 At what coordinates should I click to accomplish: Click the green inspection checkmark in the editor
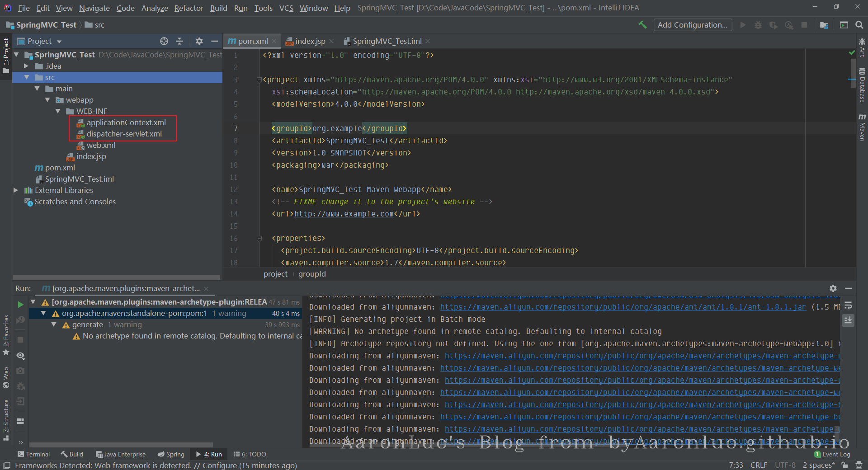[852, 53]
